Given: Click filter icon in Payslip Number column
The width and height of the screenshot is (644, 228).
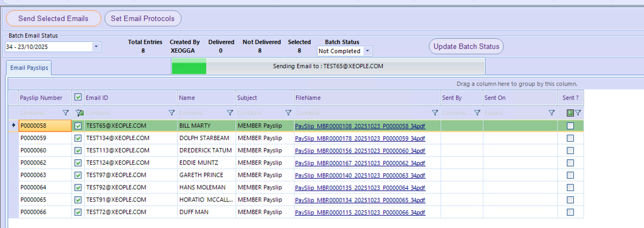Looking at the screenshot, I should [66, 113].
